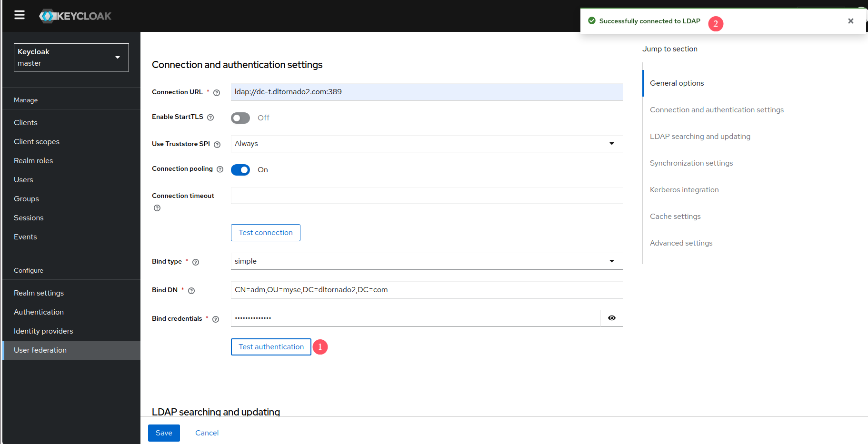
Task: Dismiss the LDAP success notification
Action: (850, 21)
